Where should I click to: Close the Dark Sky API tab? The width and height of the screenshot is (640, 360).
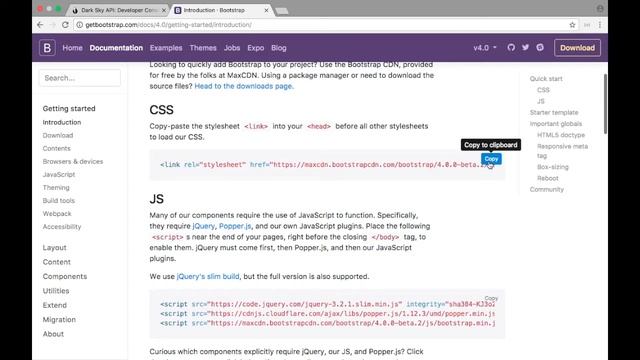[x=164, y=10]
